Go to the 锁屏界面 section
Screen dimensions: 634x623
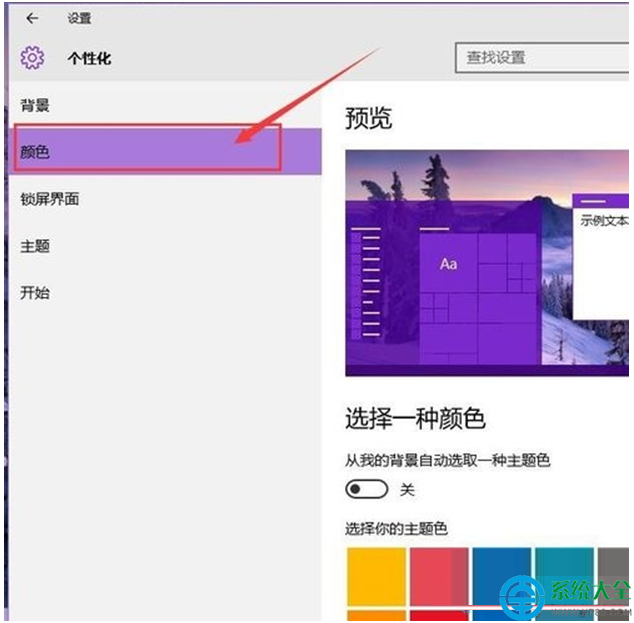click(x=50, y=199)
